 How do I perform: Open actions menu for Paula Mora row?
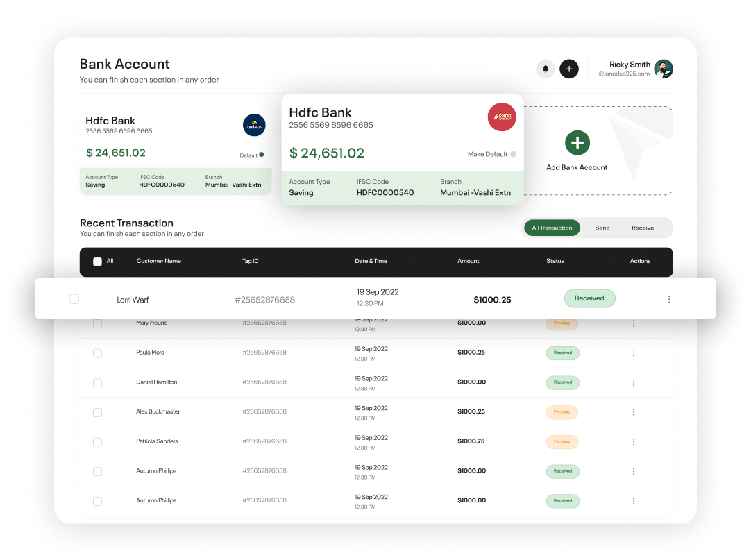634,353
